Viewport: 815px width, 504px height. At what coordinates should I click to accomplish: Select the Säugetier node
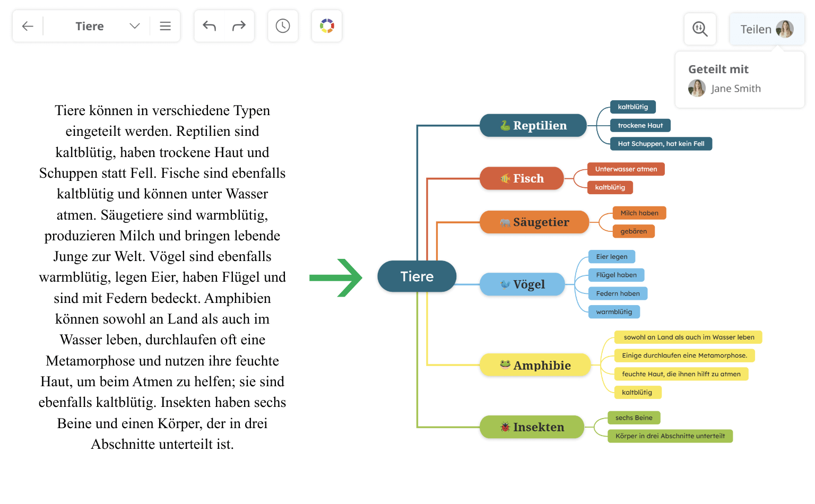[534, 222]
